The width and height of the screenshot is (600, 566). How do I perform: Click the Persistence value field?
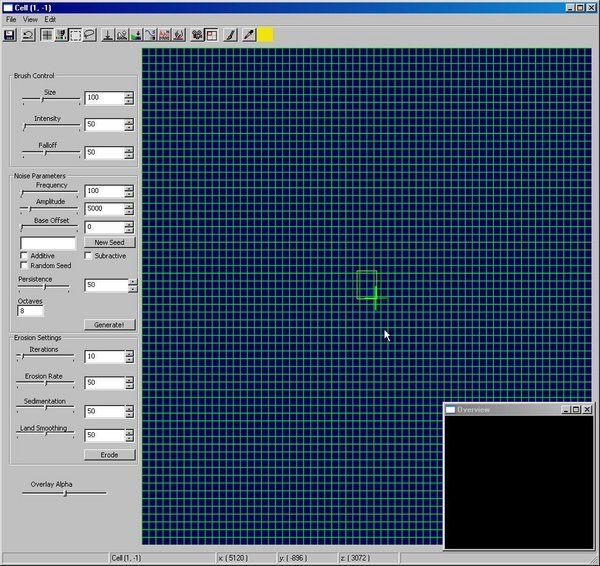pyautogui.click(x=106, y=285)
